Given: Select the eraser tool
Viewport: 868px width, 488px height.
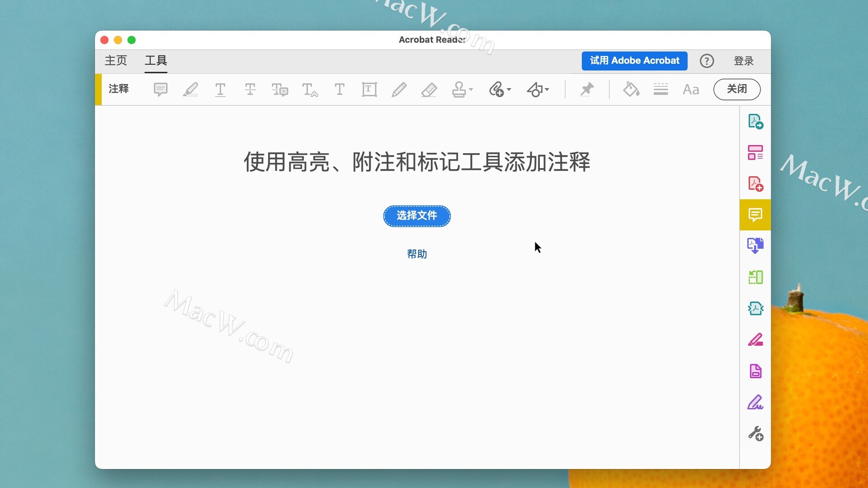Looking at the screenshot, I should (x=429, y=89).
